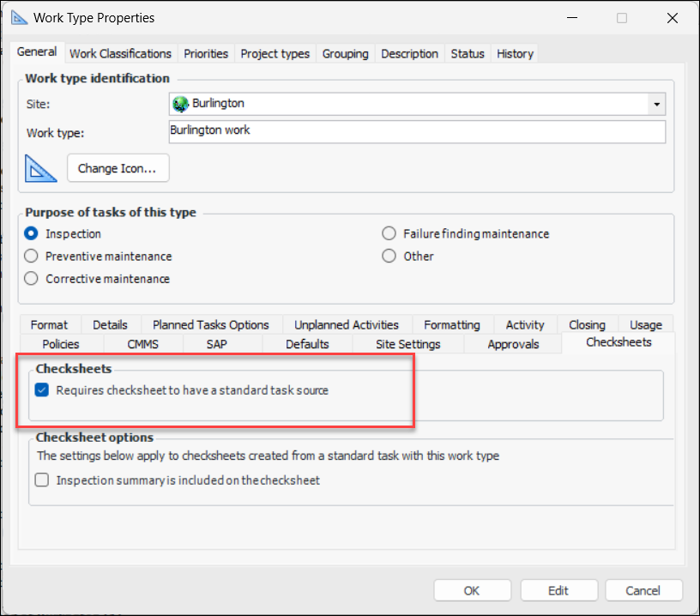Open the Usage tab
This screenshot has height=616, width=700.
[646, 324]
